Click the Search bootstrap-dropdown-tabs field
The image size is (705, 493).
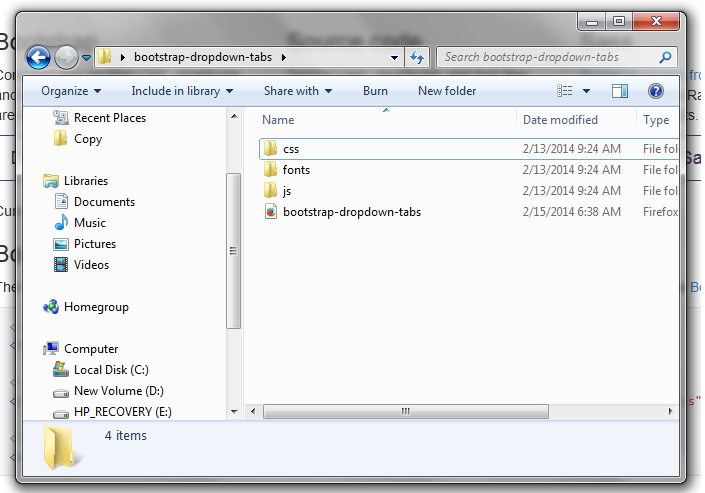[545, 57]
